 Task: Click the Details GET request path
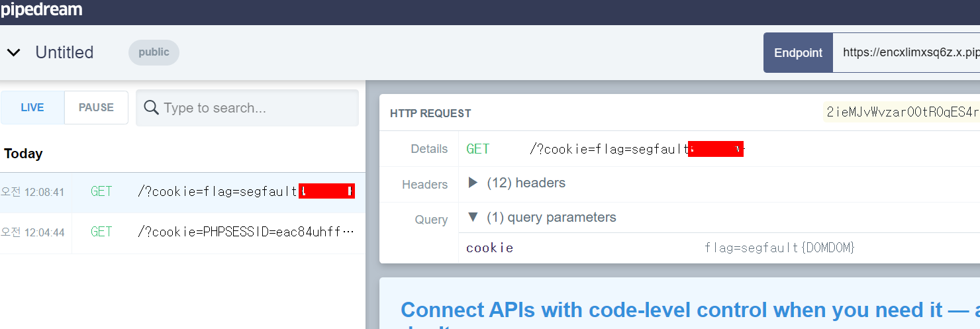click(x=637, y=149)
